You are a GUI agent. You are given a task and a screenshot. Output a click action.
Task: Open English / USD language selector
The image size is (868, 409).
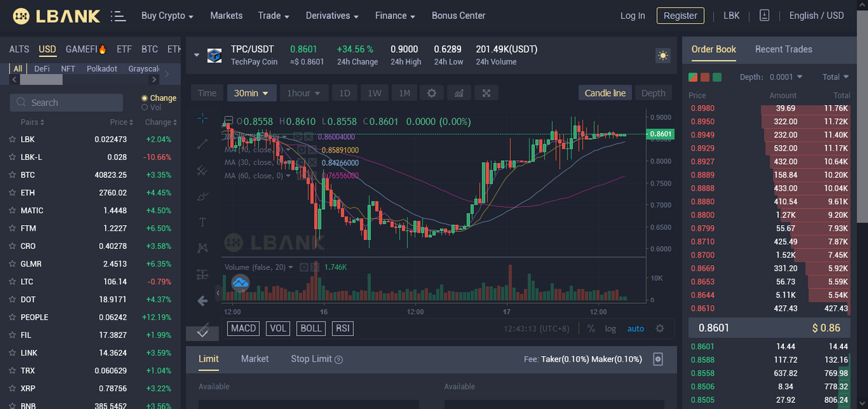coord(816,16)
